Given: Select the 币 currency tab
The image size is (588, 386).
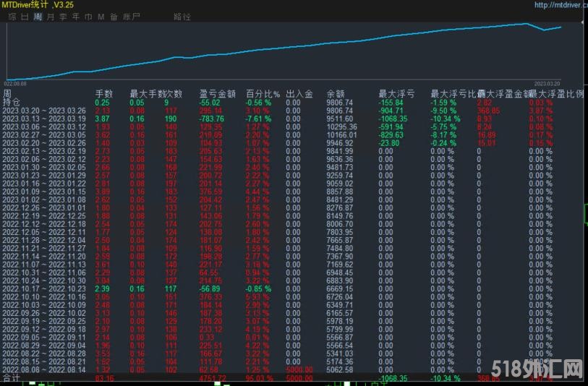Looking at the screenshot, I should pyautogui.click(x=88, y=16).
